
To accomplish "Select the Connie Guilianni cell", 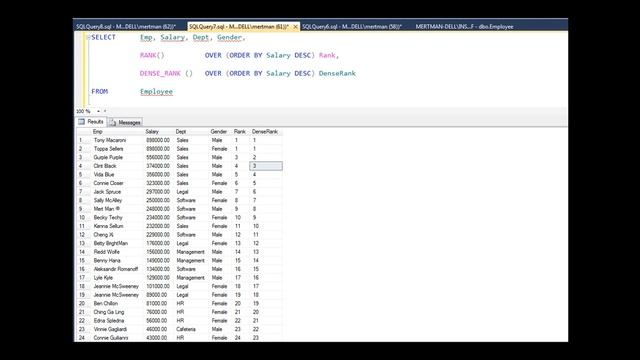I will point(118,338).
